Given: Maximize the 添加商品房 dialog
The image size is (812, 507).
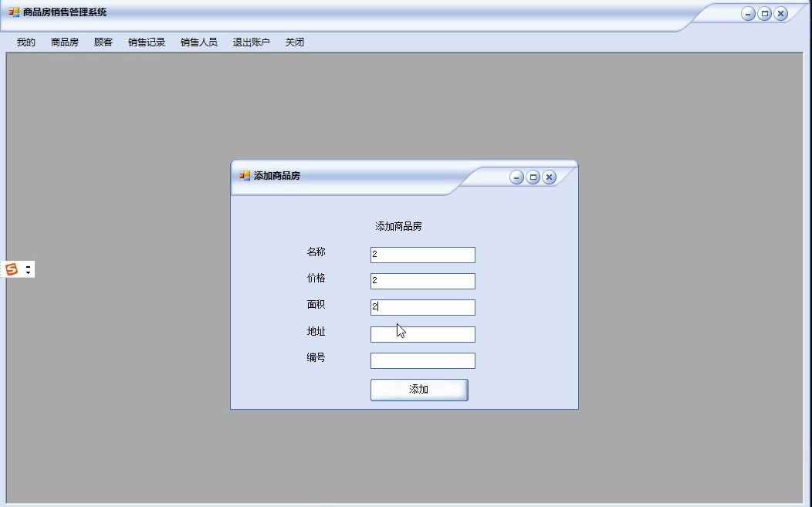Looking at the screenshot, I should (533, 177).
